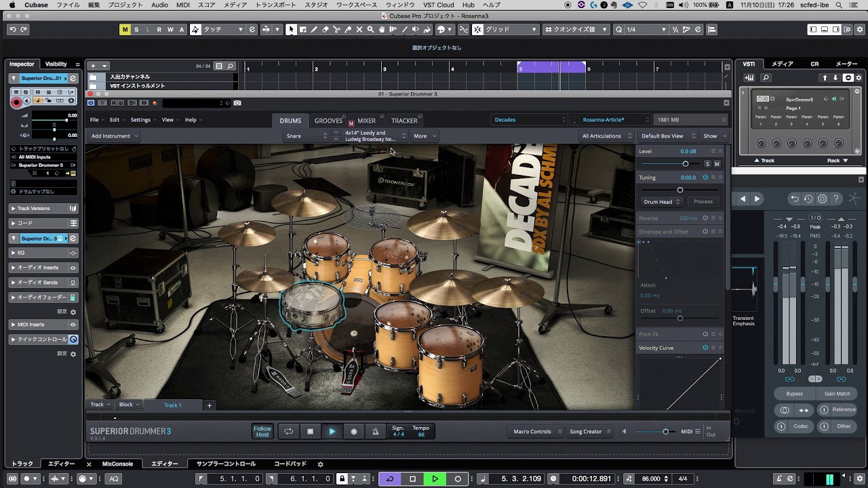Click the More button next to drum model
This screenshot has height=488, width=868.
click(x=425, y=136)
